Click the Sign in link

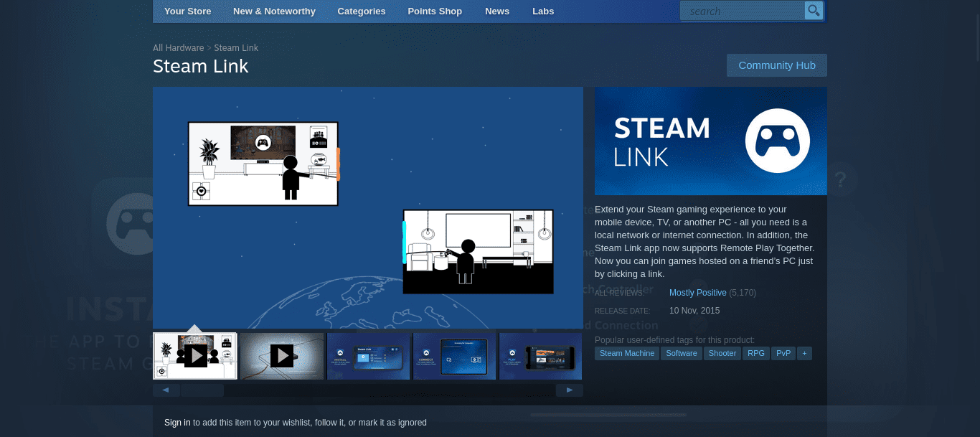[177, 423]
